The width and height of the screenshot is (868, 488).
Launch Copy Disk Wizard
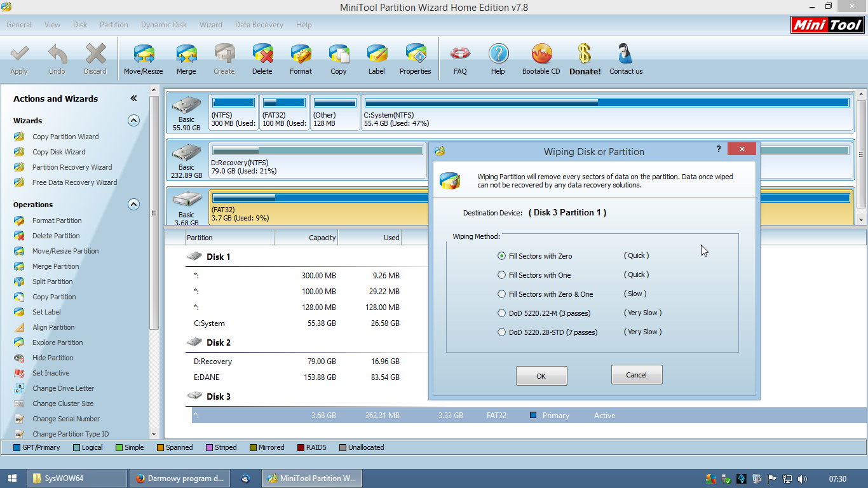pos(58,152)
